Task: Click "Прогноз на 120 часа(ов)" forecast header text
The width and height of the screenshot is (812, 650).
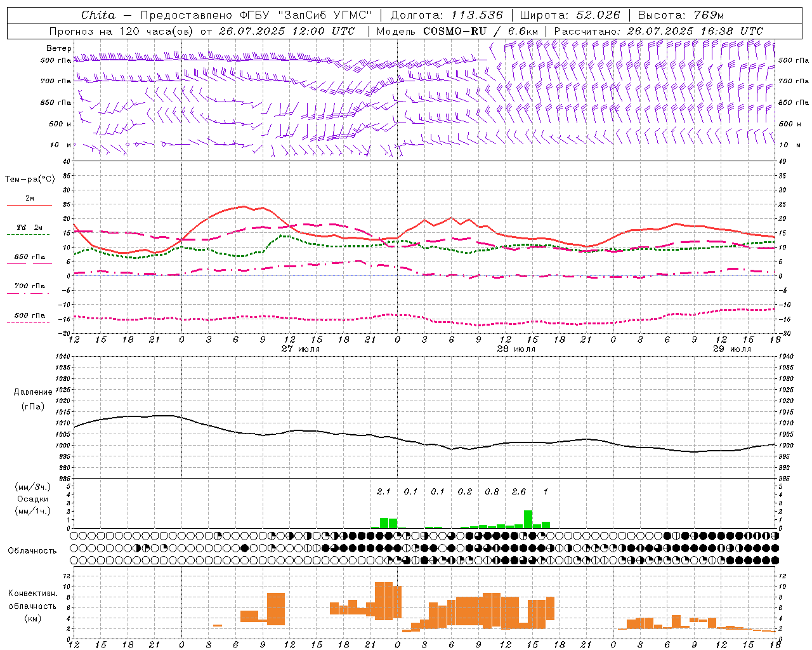Action: coord(122,31)
